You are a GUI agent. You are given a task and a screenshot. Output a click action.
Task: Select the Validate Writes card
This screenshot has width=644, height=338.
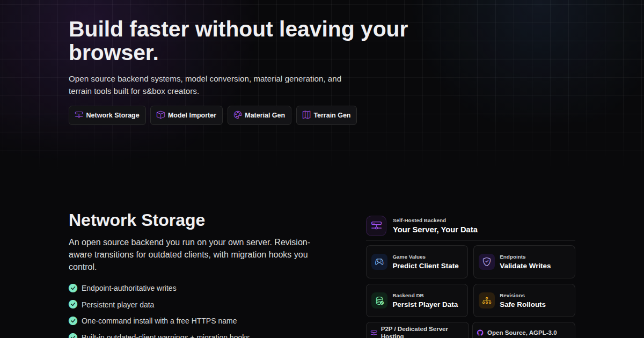pyautogui.click(x=524, y=262)
